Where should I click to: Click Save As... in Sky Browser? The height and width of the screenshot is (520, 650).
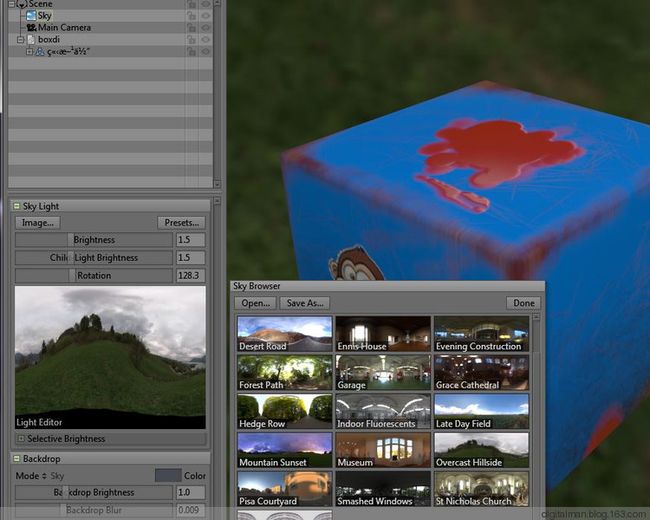305,303
